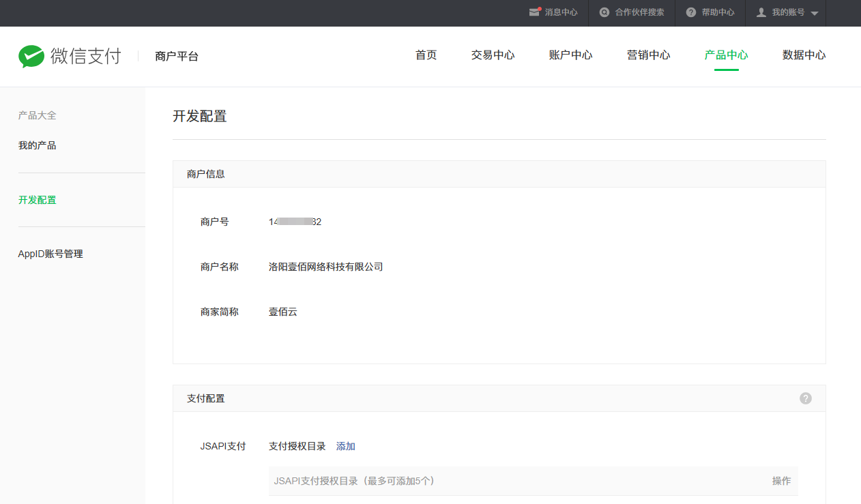Click JSAPI支付授权目录 table header
Image resolution: width=861 pixels, height=504 pixels.
pyautogui.click(x=354, y=481)
